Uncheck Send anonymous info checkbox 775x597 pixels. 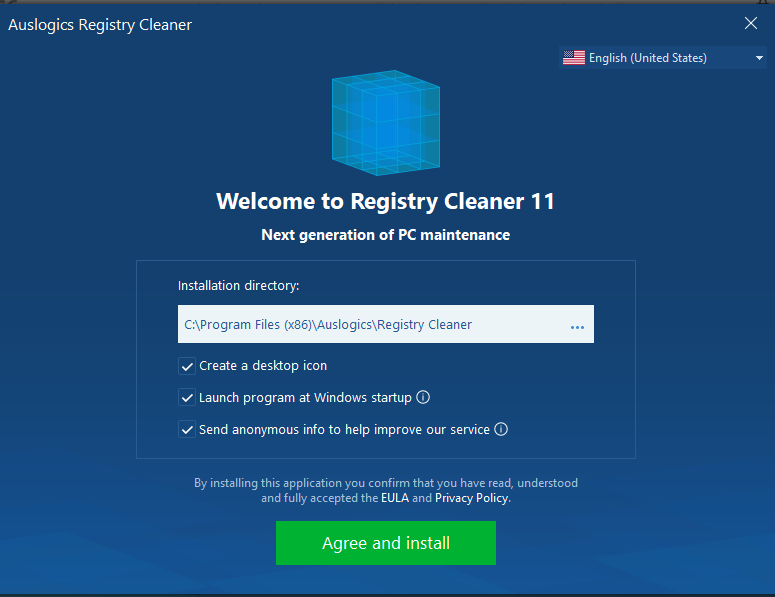187,429
